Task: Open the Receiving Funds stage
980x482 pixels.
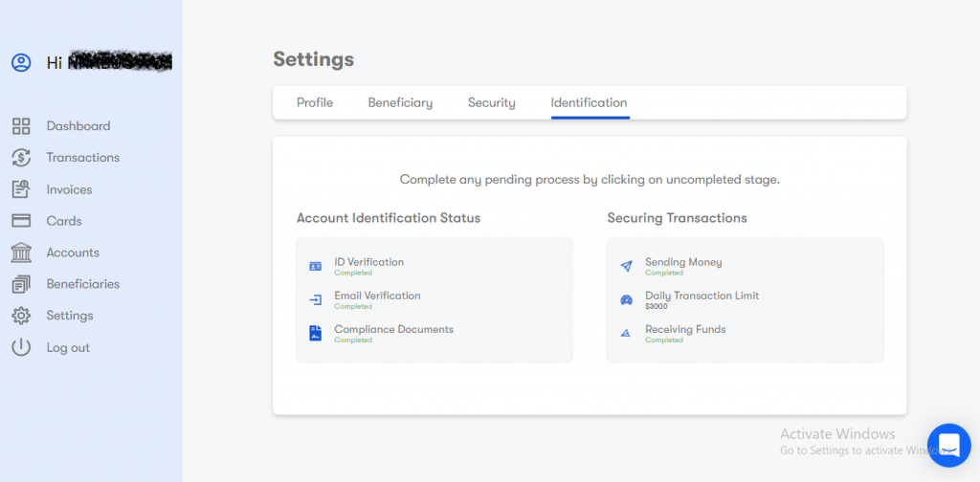Action: point(685,330)
